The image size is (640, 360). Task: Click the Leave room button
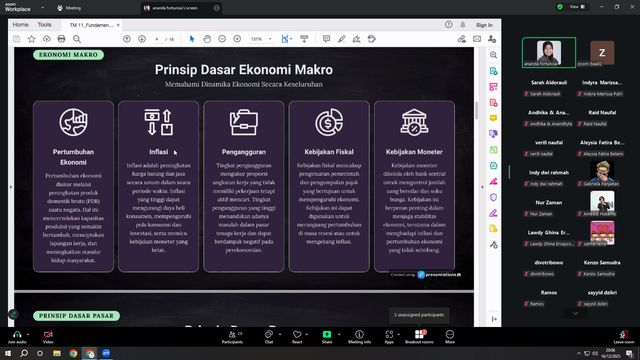[624, 337]
